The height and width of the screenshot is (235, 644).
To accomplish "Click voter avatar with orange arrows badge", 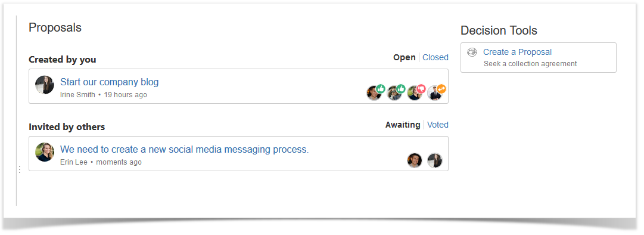I will [x=434, y=93].
